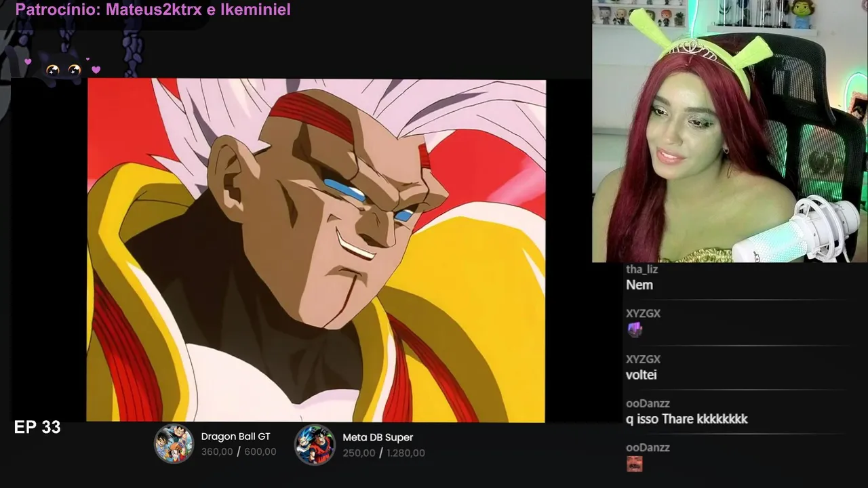This screenshot has width=868, height=488.
Task: Click the 'EP 33' episode label
Action: [x=37, y=427]
